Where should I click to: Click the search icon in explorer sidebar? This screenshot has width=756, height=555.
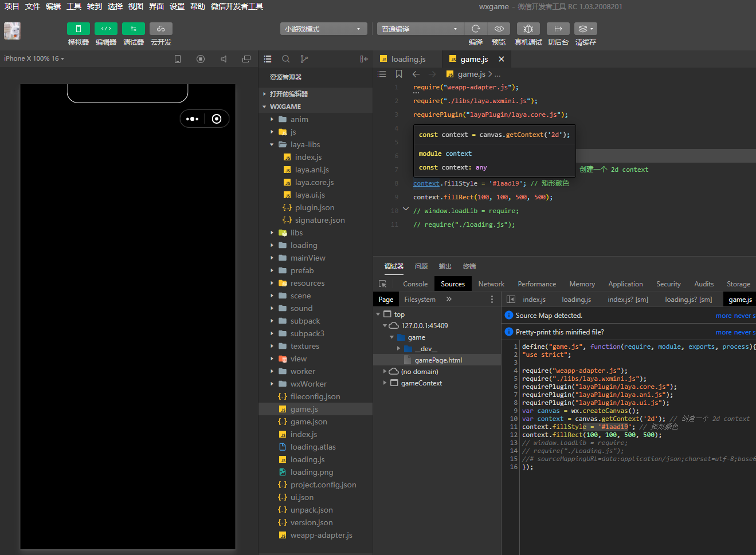pyautogui.click(x=286, y=59)
